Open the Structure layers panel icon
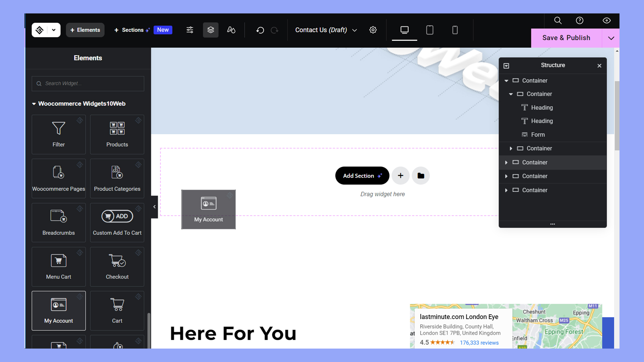Image resolution: width=644 pixels, height=362 pixels. tap(211, 30)
